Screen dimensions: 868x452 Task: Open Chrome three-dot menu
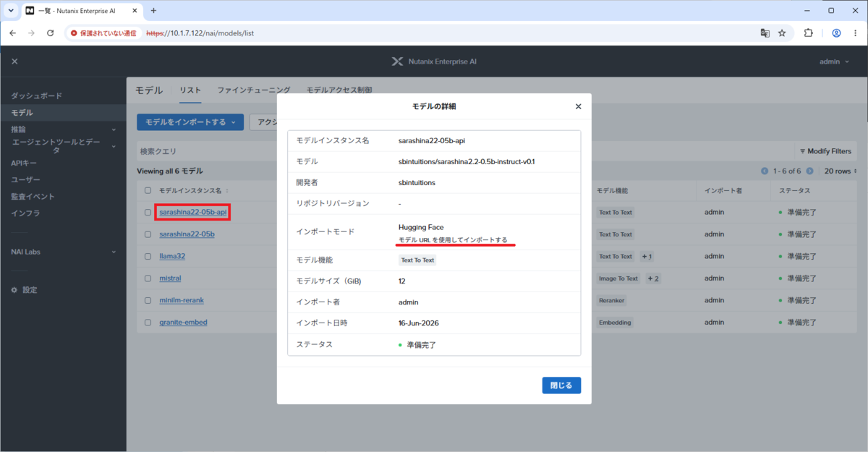coord(854,33)
